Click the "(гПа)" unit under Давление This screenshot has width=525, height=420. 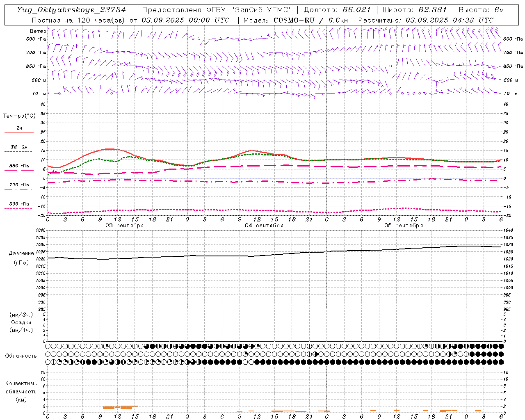point(21,262)
